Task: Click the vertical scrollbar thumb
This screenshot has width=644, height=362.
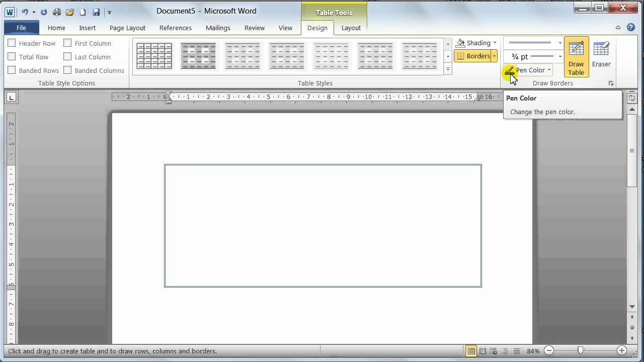Action: tap(632, 151)
